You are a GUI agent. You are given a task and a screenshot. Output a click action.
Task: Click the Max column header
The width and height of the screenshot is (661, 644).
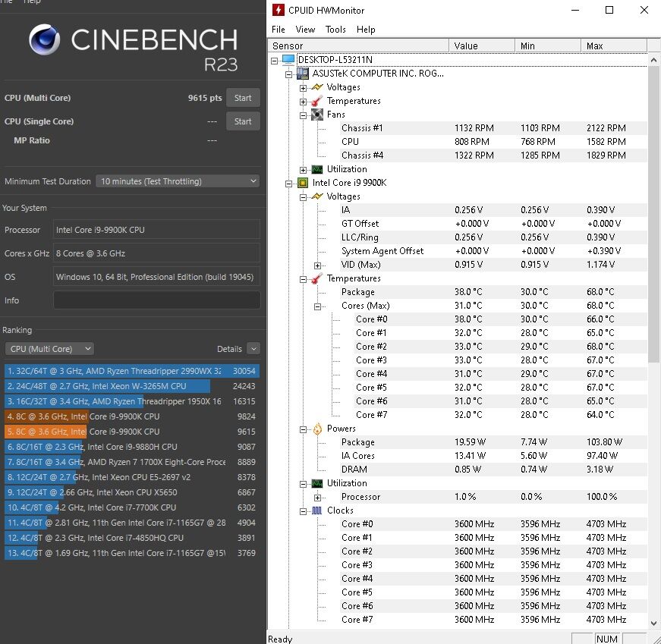tap(614, 46)
